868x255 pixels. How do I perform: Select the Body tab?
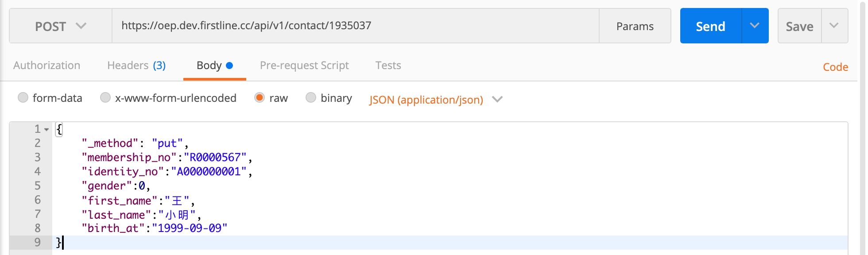(214, 66)
